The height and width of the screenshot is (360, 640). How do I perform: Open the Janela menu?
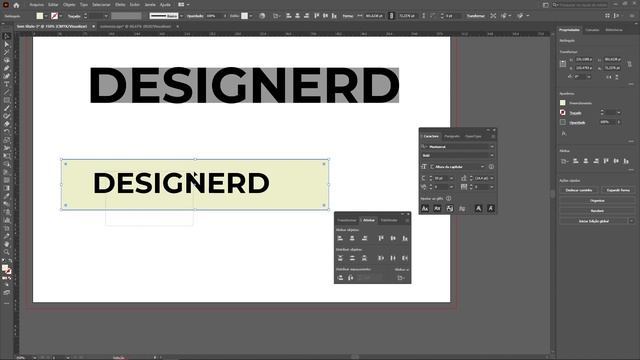150,5
